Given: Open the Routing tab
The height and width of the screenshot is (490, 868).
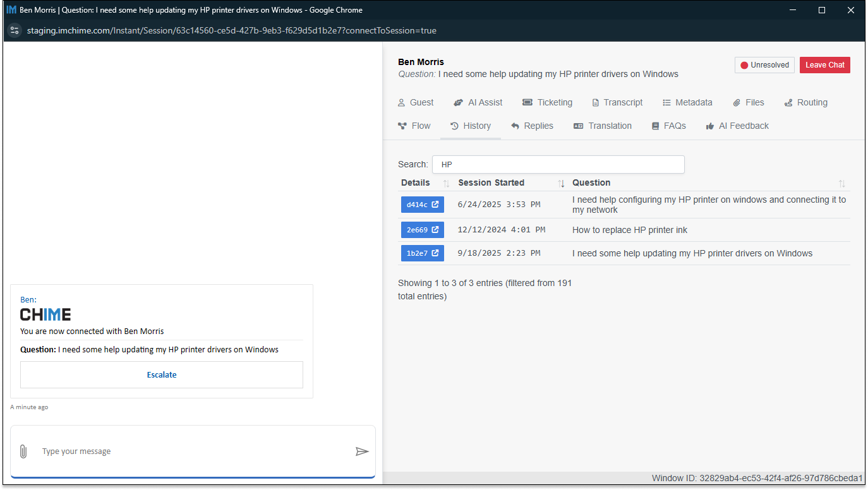Looking at the screenshot, I should tap(805, 103).
